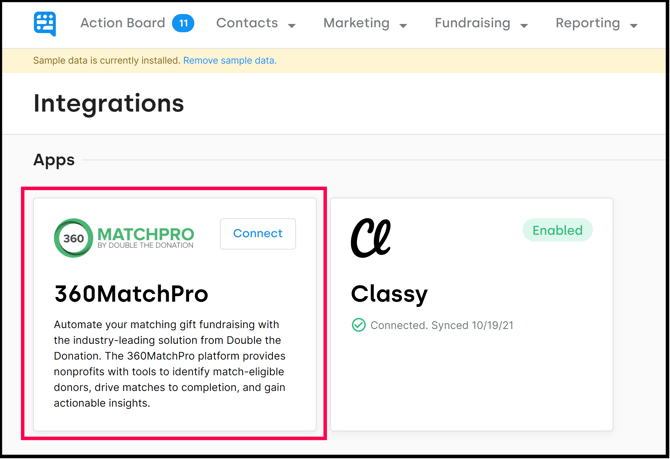Click the Apps section label

coord(53,160)
